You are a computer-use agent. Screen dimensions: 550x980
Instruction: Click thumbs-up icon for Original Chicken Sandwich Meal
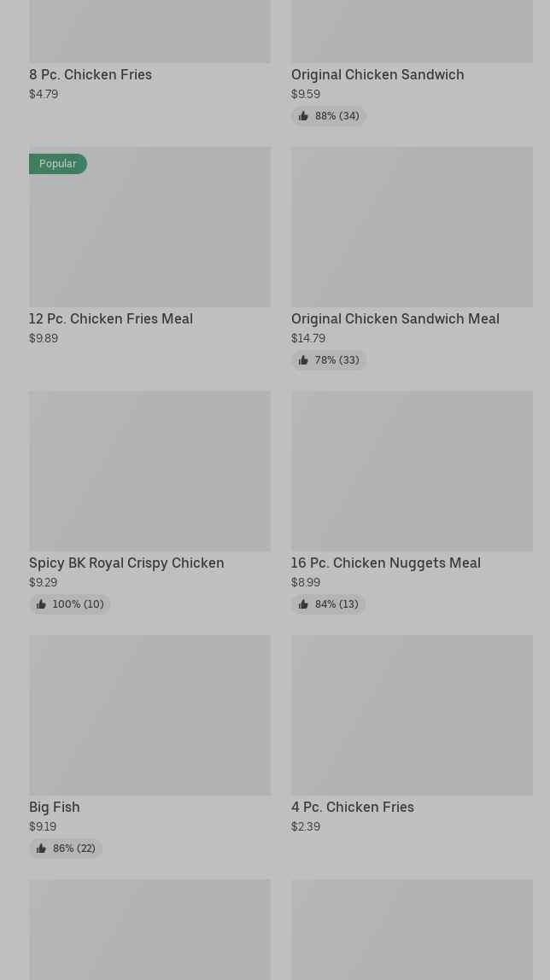[303, 360]
